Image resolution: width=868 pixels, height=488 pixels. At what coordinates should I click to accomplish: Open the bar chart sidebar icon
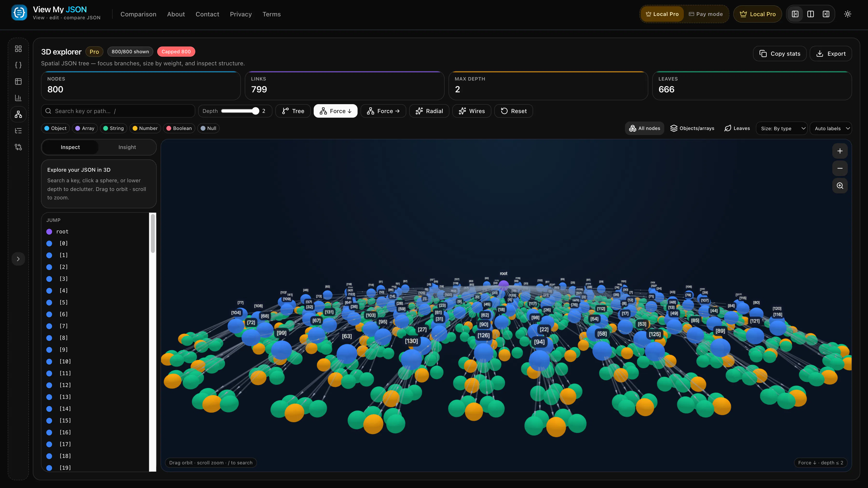coord(18,98)
